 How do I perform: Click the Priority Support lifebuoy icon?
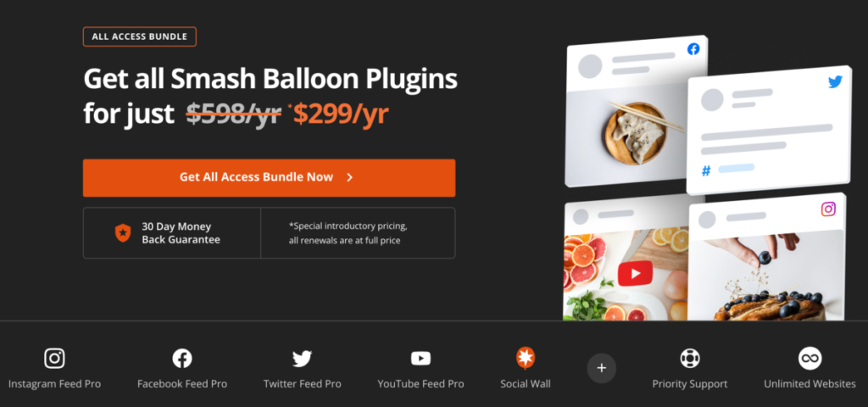pyautogui.click(x=690, y=359)
